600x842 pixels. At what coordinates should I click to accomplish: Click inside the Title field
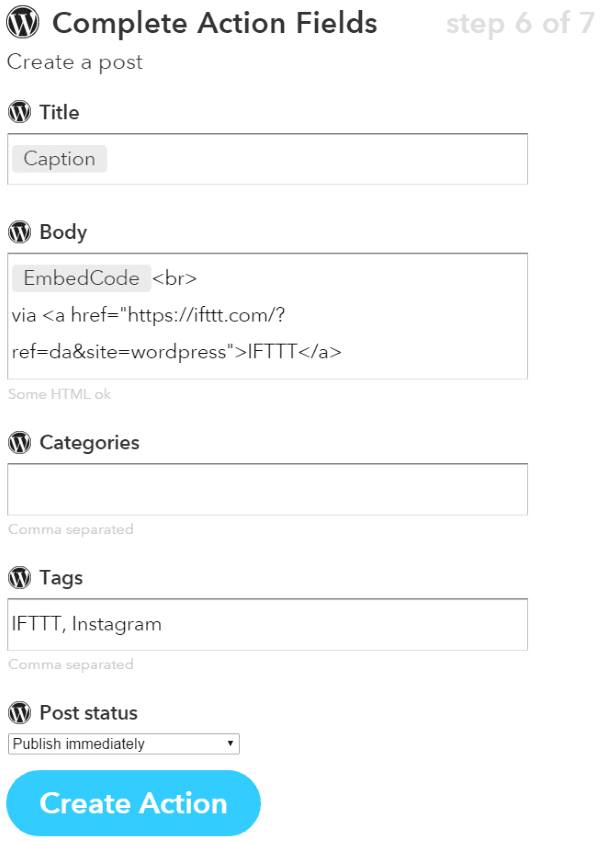coord(300,159)
